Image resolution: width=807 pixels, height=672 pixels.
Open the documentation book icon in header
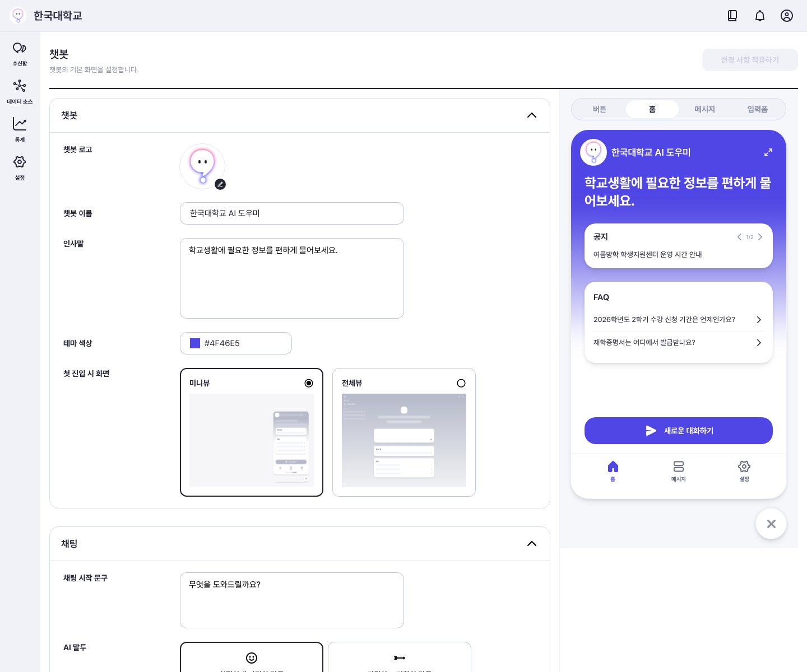(x=732, y=16)
